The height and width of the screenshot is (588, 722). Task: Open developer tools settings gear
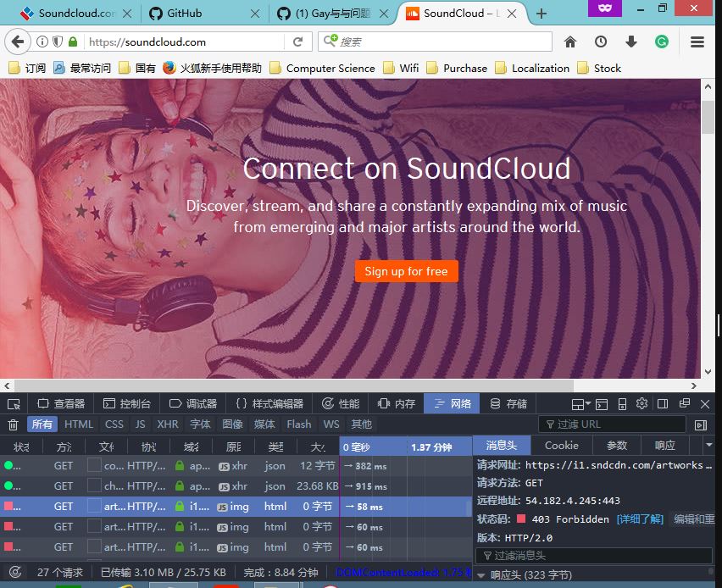click(641, 403)
